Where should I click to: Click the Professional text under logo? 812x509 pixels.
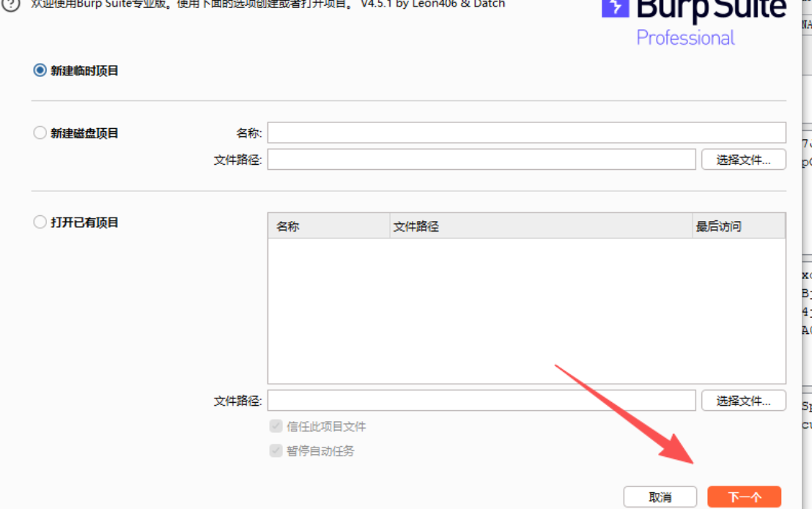pyautogui.click(x=685, y=38)
